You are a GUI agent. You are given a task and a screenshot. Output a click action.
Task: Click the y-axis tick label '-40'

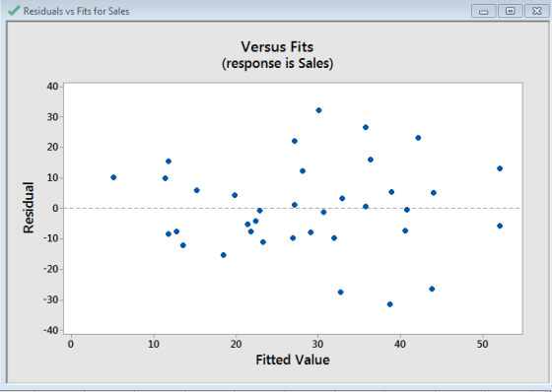pos(50,330)
